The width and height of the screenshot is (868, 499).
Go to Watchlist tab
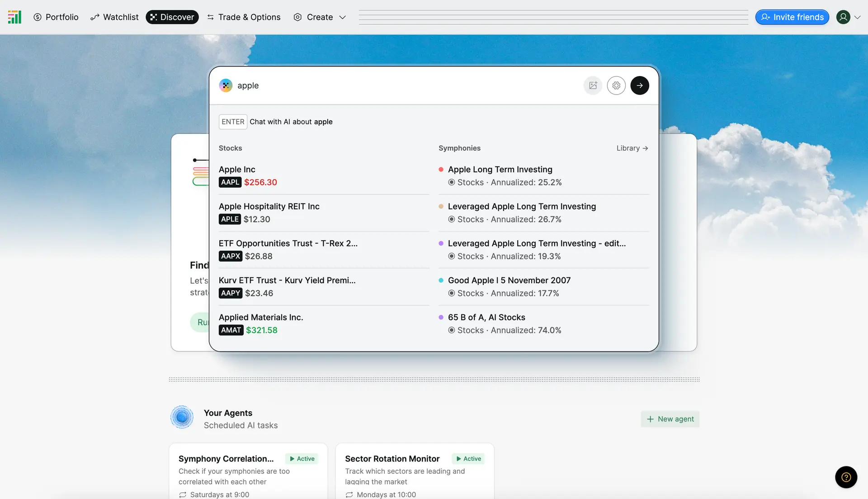point(114,17)
